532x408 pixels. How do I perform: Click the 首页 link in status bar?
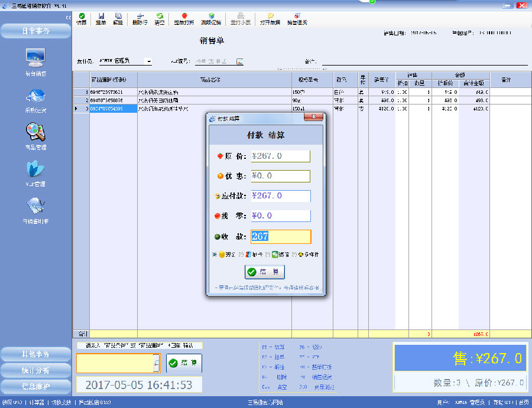pos(524,403)
